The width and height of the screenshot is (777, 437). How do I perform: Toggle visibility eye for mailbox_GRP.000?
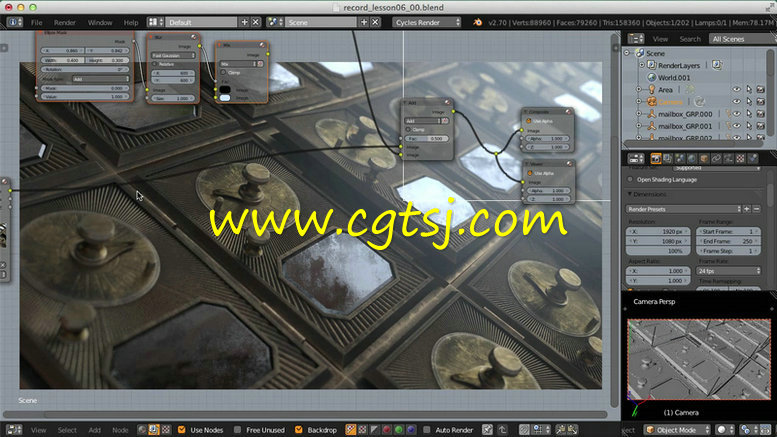[736, 114]
